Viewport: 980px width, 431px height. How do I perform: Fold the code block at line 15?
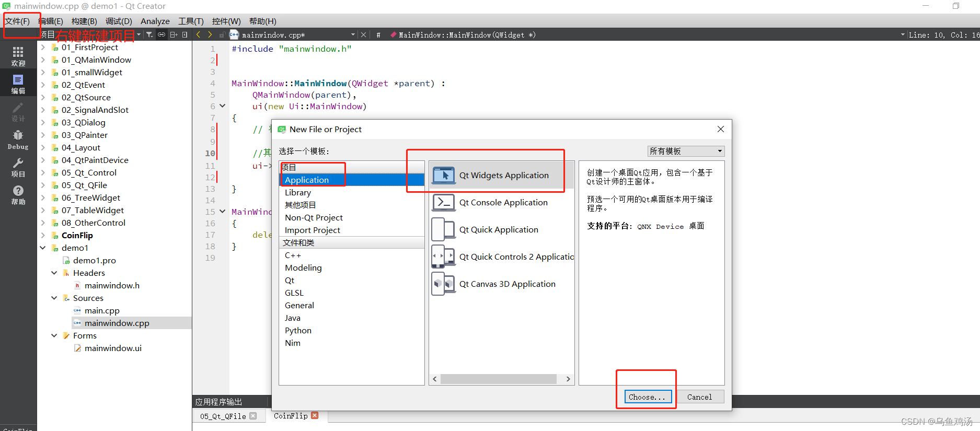(222, 212)
